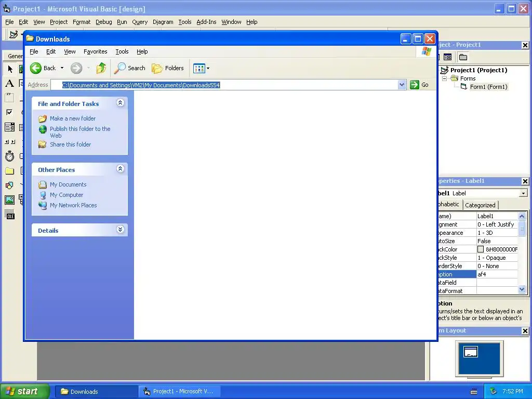Switch to Project1 Microsoft Visual Basic taskbar button
This screenshot has height=399, width=532.
pos(179,392)
